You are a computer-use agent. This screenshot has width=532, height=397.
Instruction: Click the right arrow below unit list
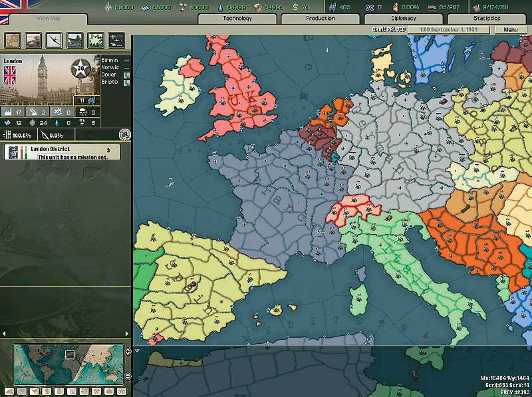pyautogui.click(x=127, y=334)
